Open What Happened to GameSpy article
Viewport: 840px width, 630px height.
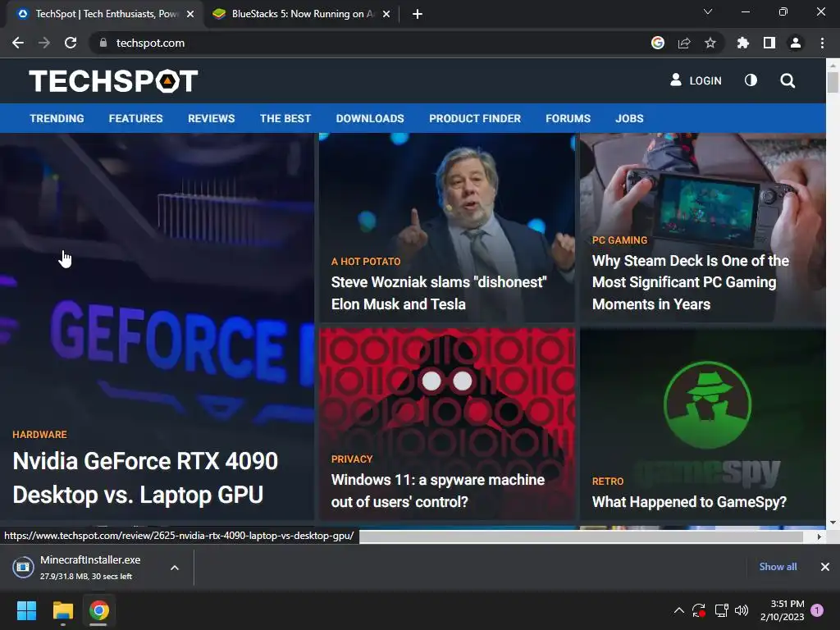click(689, 502)
